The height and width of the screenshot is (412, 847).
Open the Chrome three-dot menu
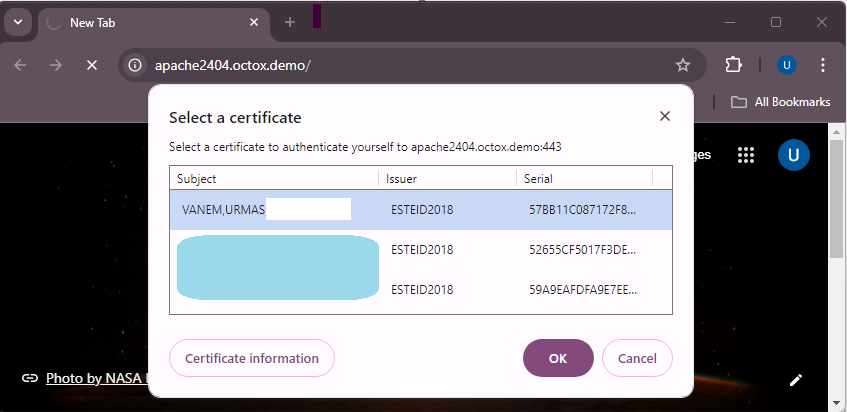point(822,65)
